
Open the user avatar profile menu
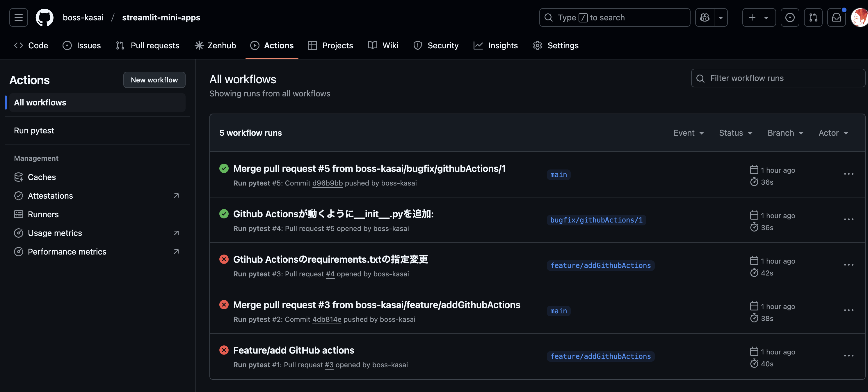(x=860, y=17)
